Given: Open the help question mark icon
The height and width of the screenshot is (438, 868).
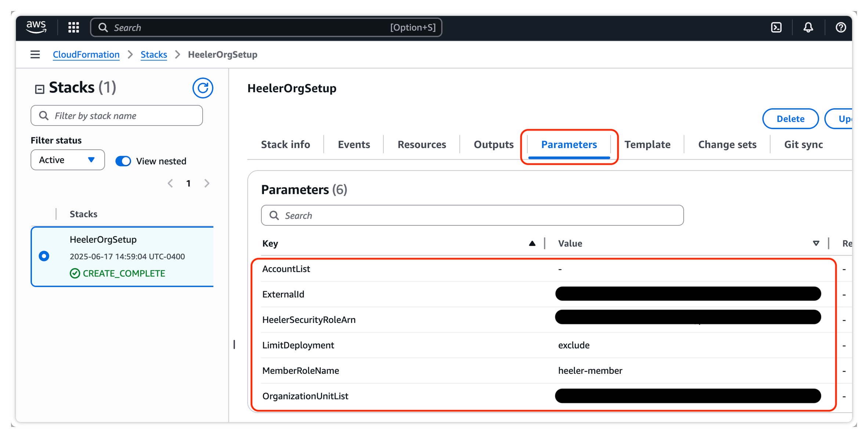Looking at the screenshot, I should [x=840, y=28].
